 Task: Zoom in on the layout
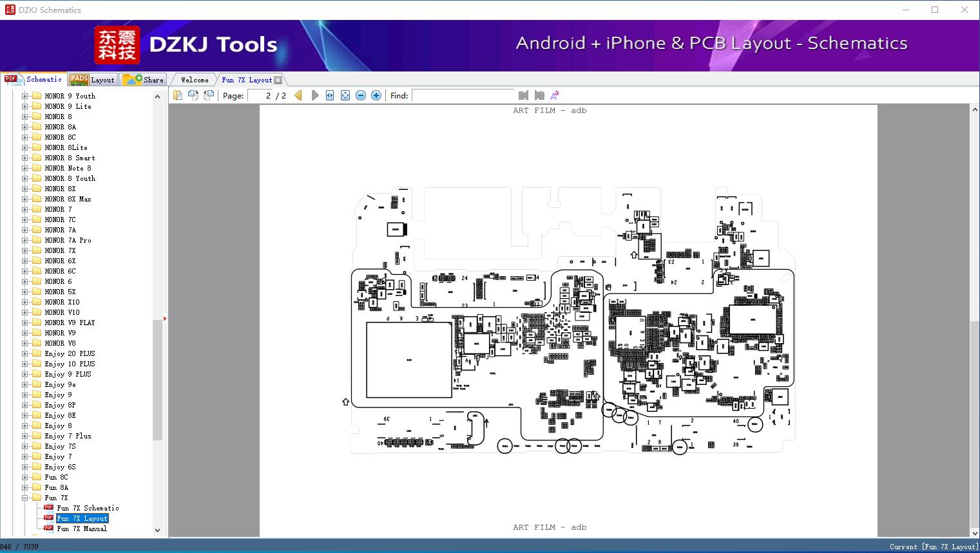pos(376,95)
